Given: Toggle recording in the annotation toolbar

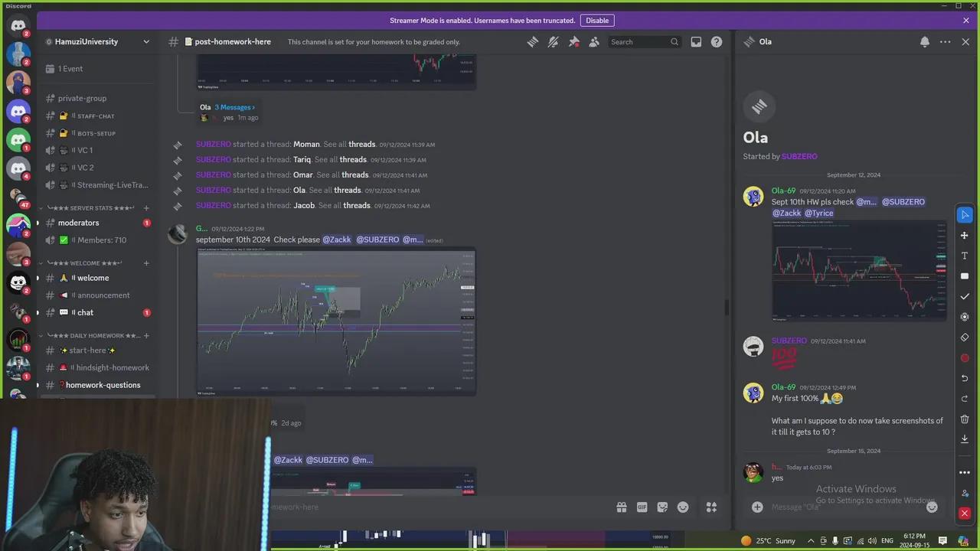Looking at the screenshot, I should tap(964, 316).
